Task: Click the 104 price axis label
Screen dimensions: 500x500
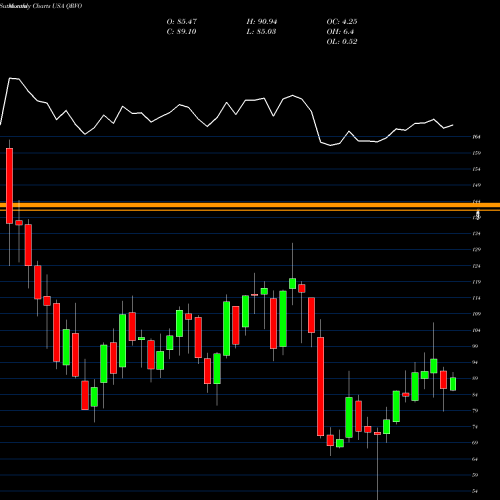Action: (477, 330)
